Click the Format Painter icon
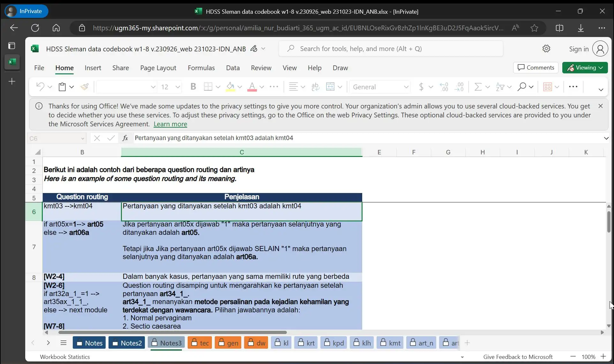The image size is (614, 364). (x=85, y=87)
